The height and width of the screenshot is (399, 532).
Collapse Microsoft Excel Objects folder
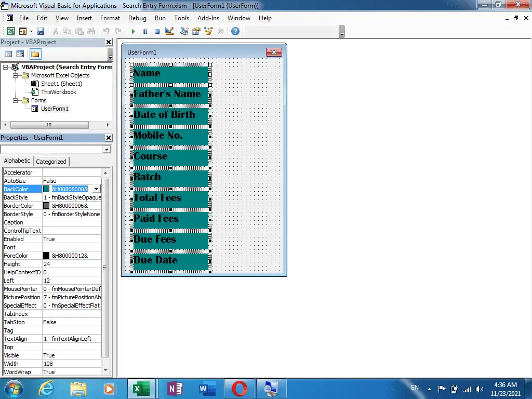(x=15, y=75)
